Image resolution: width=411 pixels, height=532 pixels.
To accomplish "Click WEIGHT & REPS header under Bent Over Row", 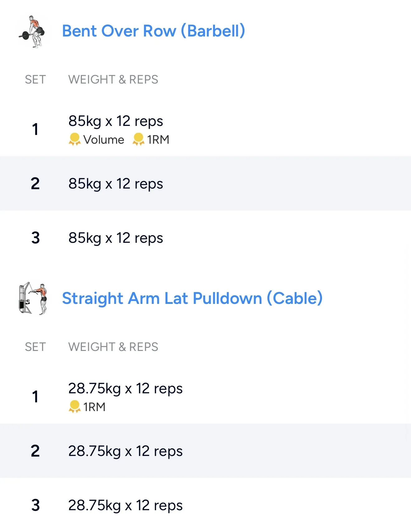I will (113, 79).
